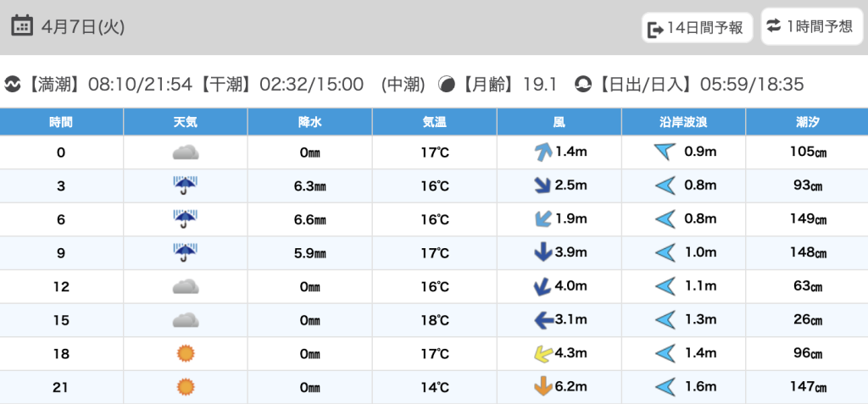Select the 時間 column header
The height and width of the screenshot is (404, 868).
(x=61, y=122)
